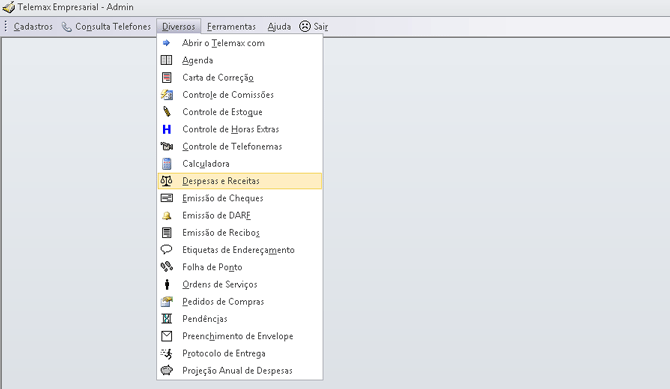The image size is (670, 389).
Task: Click the Controle de Comissões lightning icon
Action: [167, 94]
